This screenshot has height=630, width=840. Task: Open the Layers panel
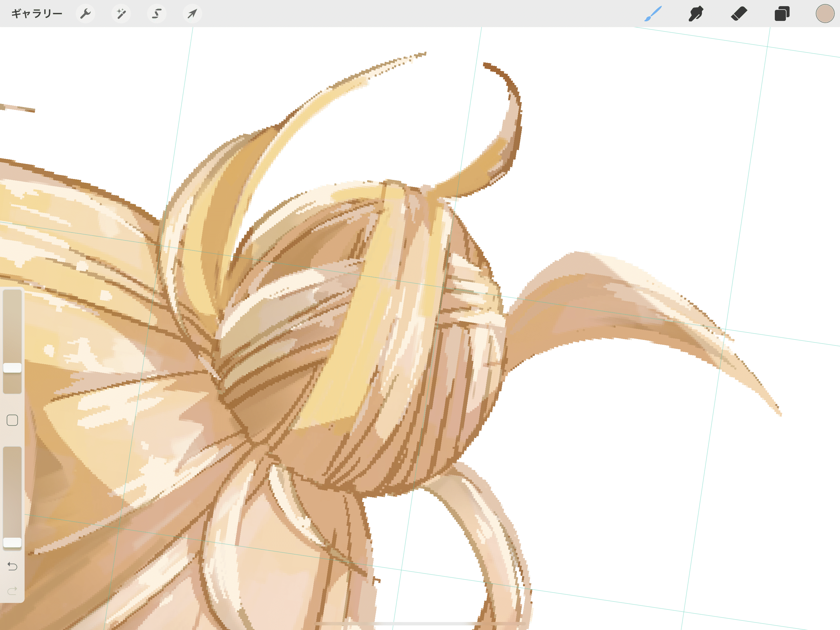[x=782, y=14]
